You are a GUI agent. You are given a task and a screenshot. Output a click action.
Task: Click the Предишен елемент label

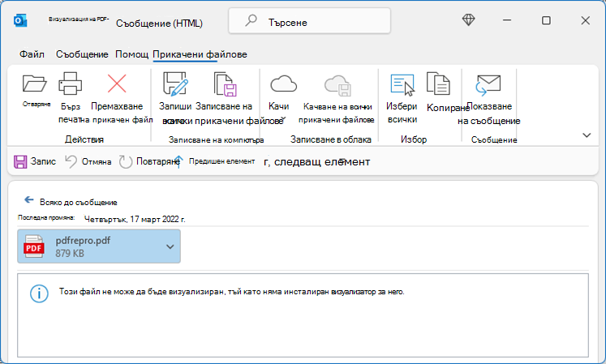point(221,161)
